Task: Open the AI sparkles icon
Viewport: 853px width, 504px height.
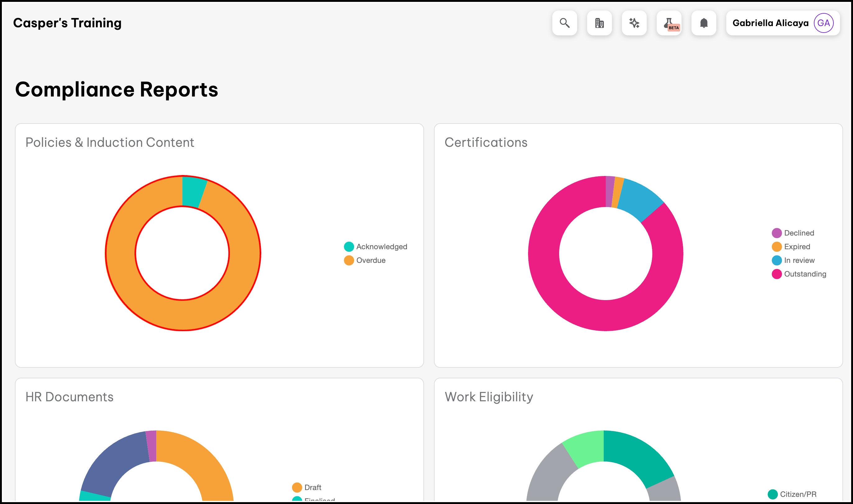Action: (x=634, y=23)
